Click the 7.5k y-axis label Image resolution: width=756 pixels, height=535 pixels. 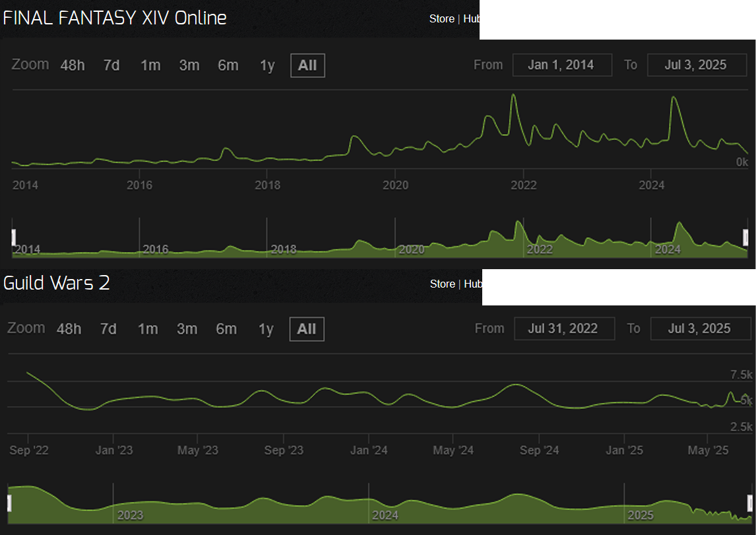[x=741, y=375]
